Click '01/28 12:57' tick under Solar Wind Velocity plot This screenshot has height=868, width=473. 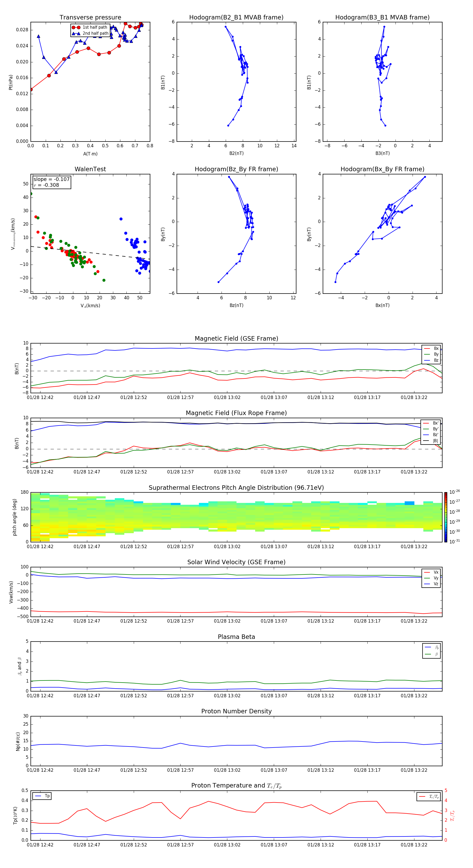click(x=181, y=621)
